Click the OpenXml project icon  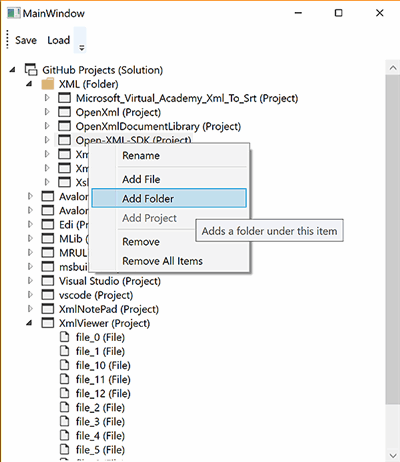(64, 112)
